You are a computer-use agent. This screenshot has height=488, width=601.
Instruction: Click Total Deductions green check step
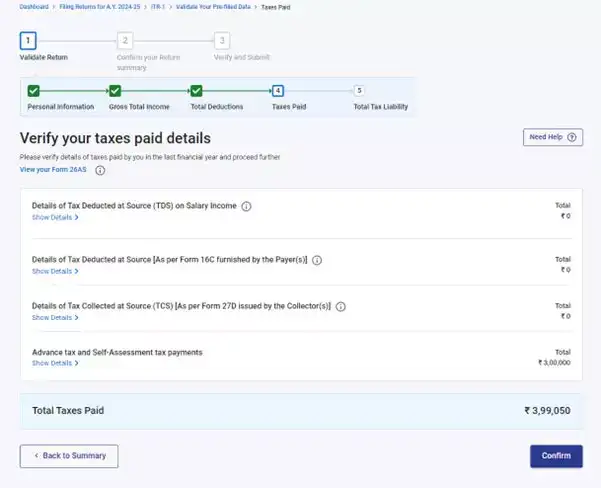(197, 91)
